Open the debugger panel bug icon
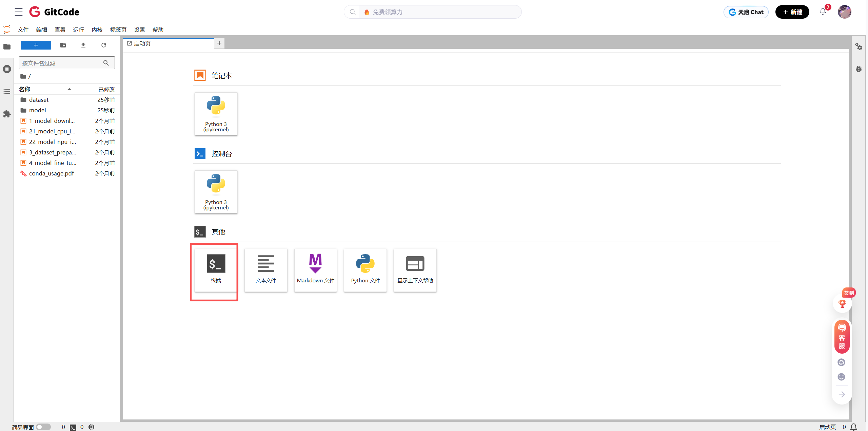 (x=859, y=69)
